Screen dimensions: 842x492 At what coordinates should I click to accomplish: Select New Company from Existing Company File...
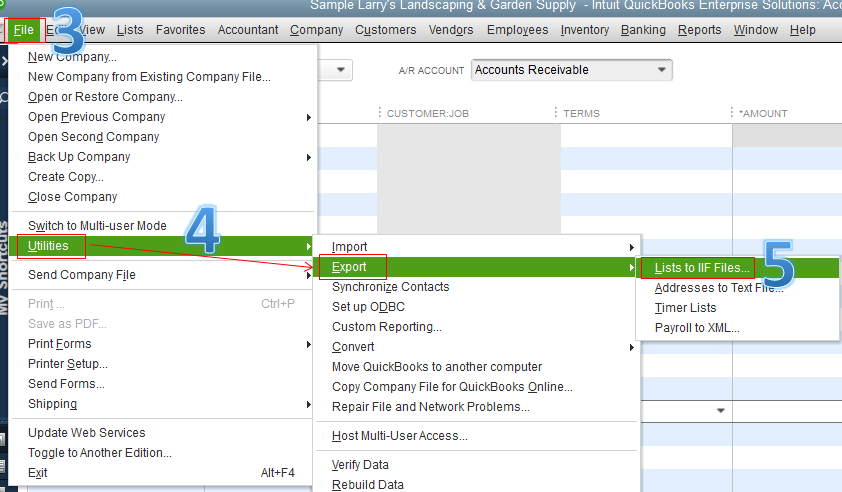point(149,77)
